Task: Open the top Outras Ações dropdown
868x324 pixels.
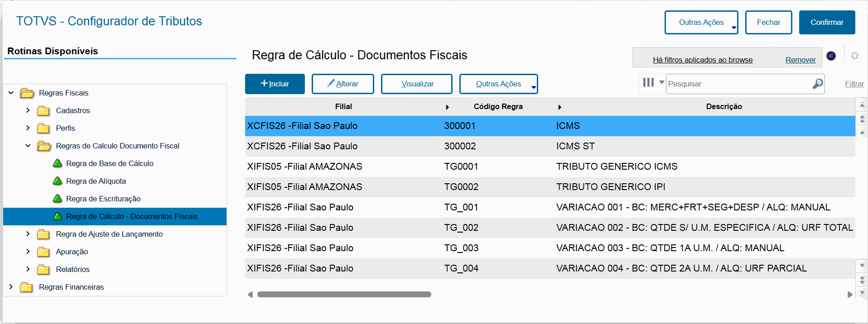Action: point(701,23)
